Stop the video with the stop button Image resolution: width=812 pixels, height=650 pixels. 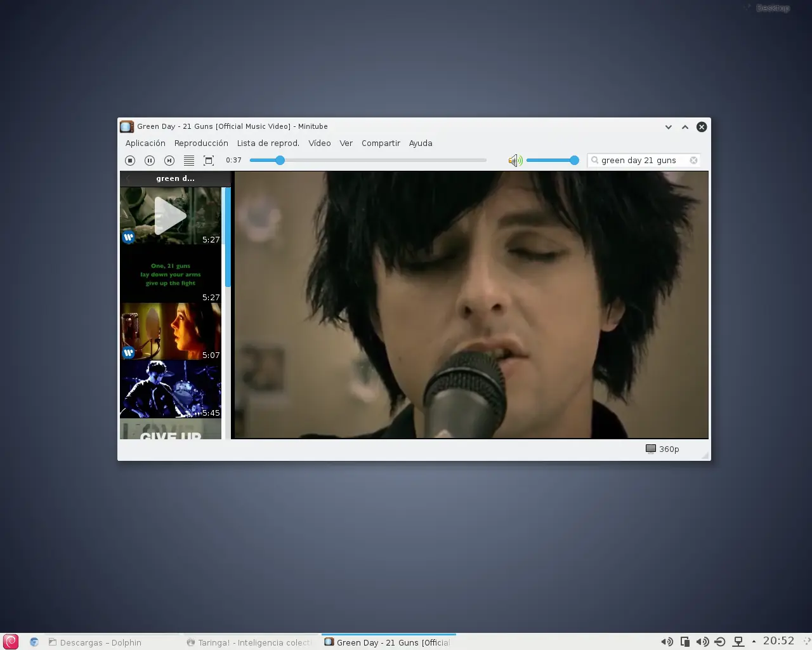tap(130, 161)
